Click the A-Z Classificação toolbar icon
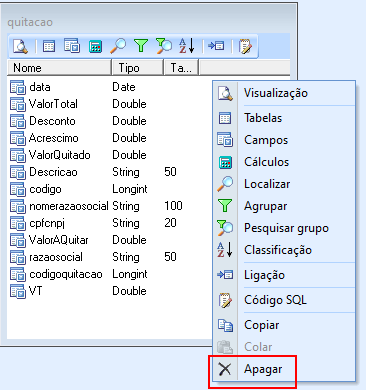 (187, 46)
